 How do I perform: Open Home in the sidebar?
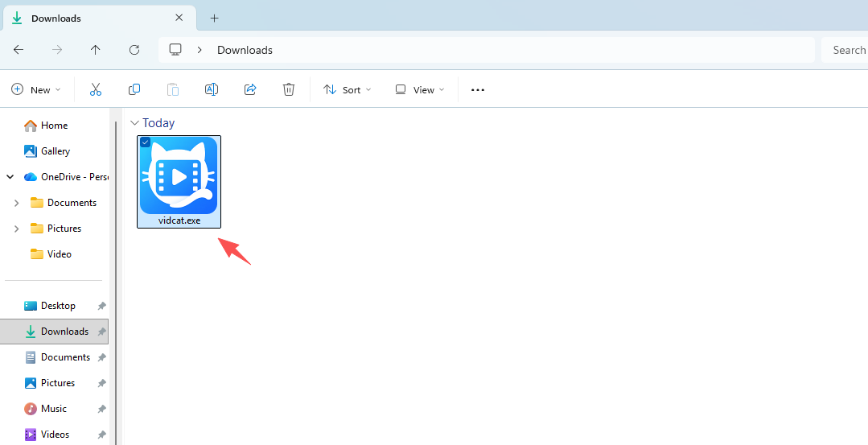click(x=54, y=126)
